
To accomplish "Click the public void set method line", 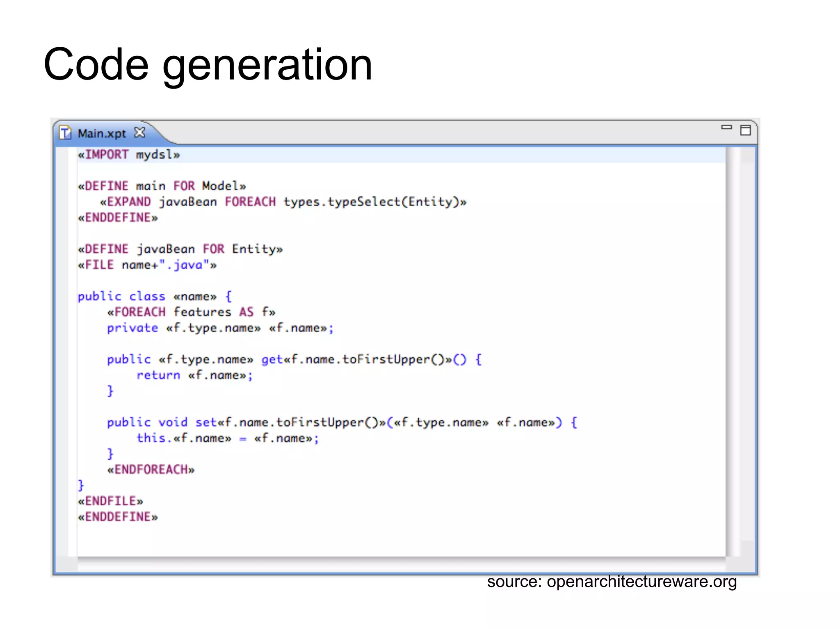I will click(x=342, y=422).
